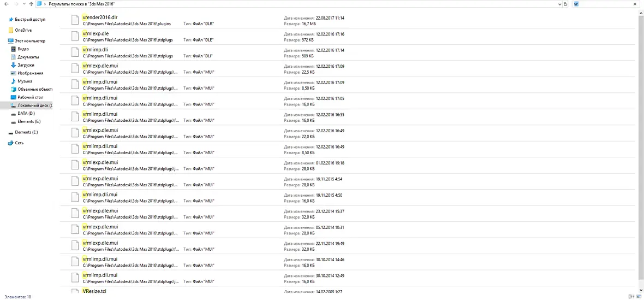The image size is (644, 300).
Task: Open OneDrive folder icon in sidebar
Action: click(11, 30)
